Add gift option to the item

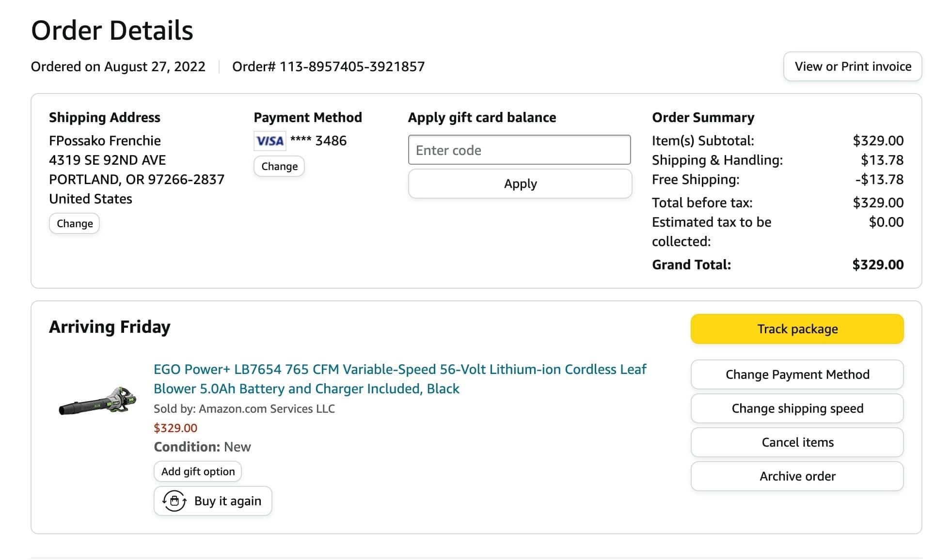tap(198, 471)
